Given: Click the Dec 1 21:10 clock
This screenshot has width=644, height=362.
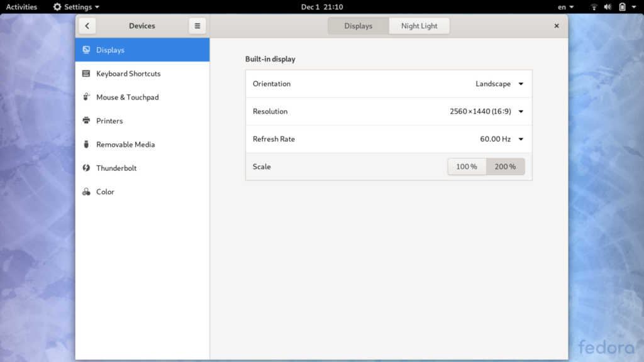Looking at the screenshot, I should (x=322, y=7).
